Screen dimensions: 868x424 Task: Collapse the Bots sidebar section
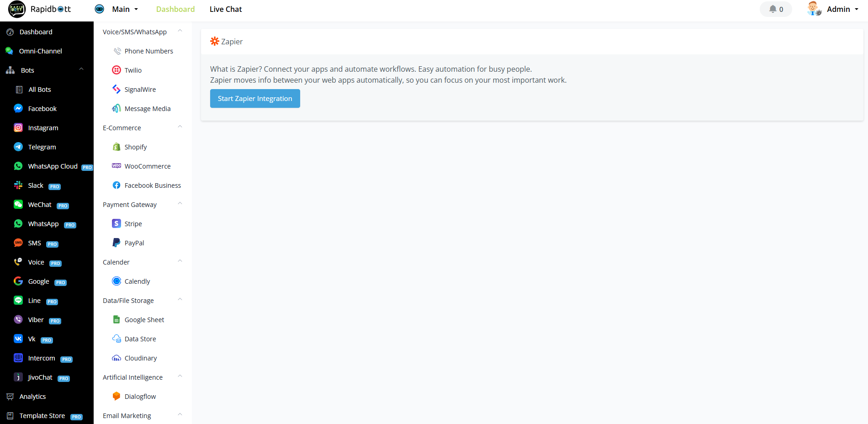[x=81, y=69]
